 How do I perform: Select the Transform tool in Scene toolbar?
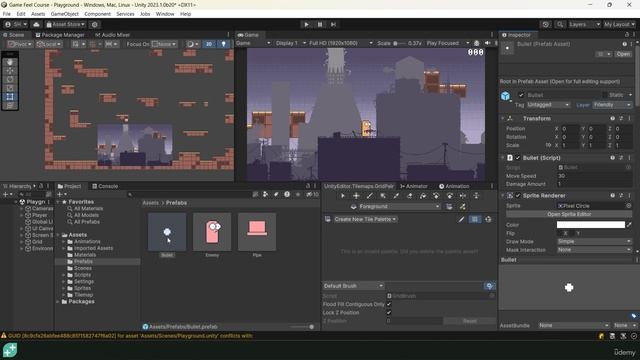tap(10, 106)
